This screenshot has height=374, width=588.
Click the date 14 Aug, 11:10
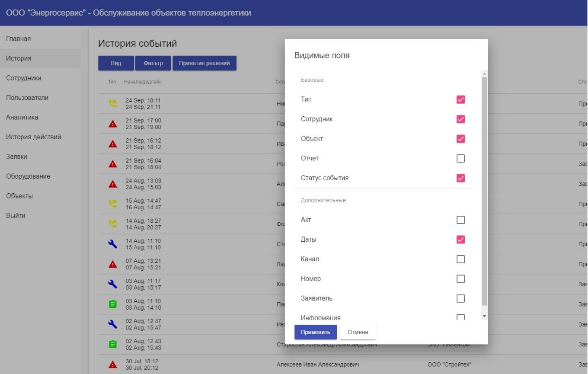tap(143, 241)
